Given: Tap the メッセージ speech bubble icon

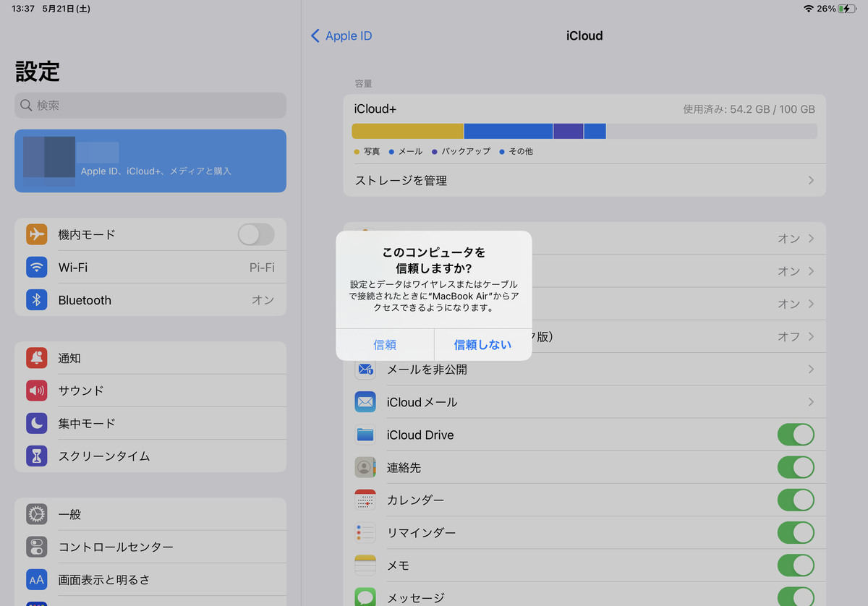Looking at the screenshot, I should (x=365, y=597).
